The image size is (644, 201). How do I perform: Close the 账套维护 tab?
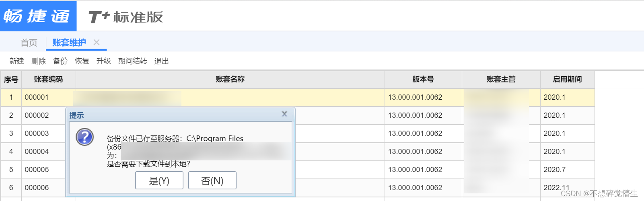pyautogui.click(x=97, y=42)
